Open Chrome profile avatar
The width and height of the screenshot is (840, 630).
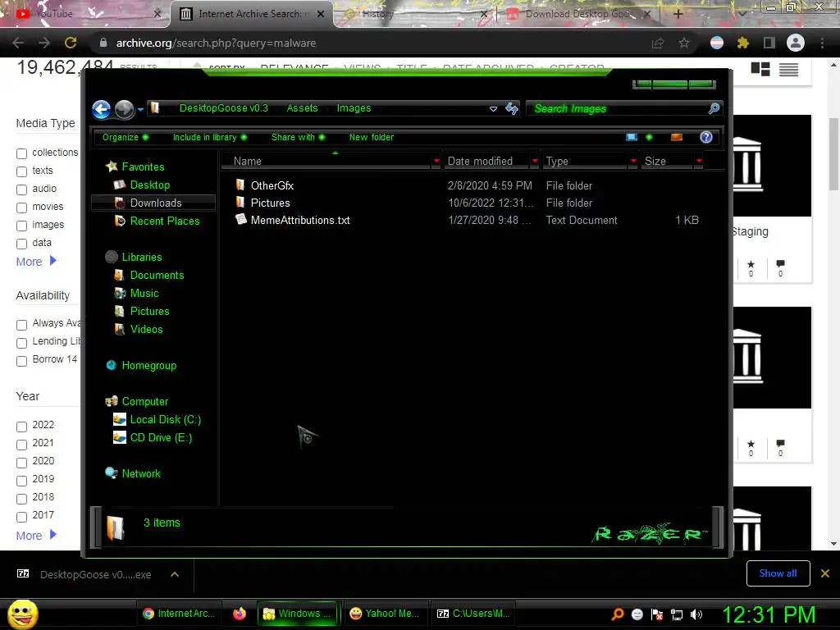(795, 43)
